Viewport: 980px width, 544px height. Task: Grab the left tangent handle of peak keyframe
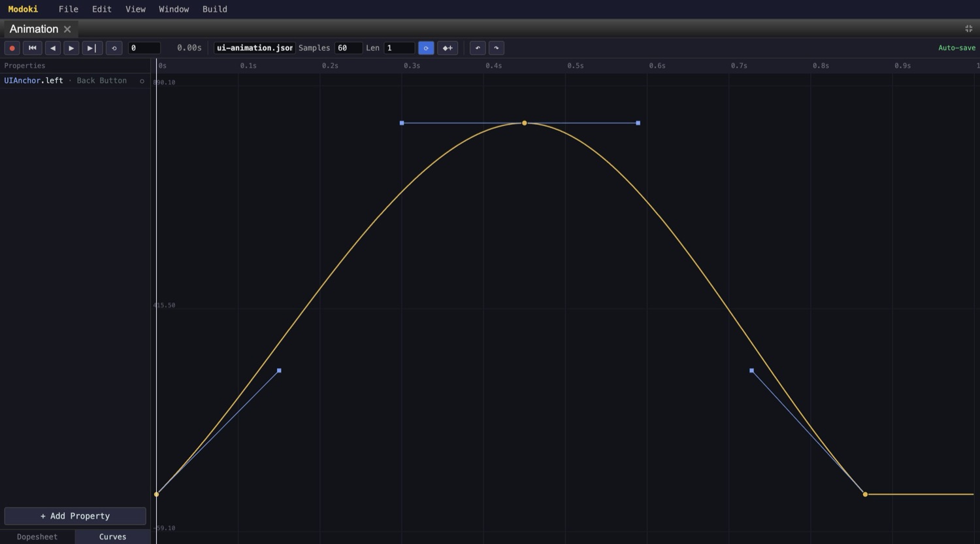tap(402, 123)
